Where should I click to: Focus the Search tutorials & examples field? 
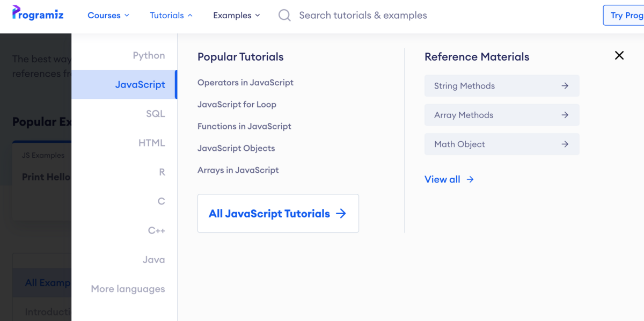point(363,16)
